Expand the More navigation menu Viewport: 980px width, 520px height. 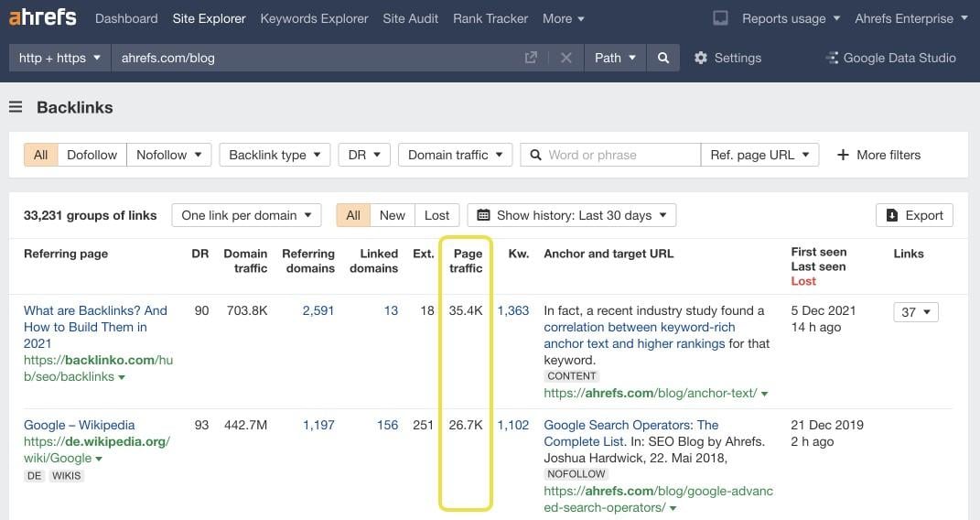[563, 18]
